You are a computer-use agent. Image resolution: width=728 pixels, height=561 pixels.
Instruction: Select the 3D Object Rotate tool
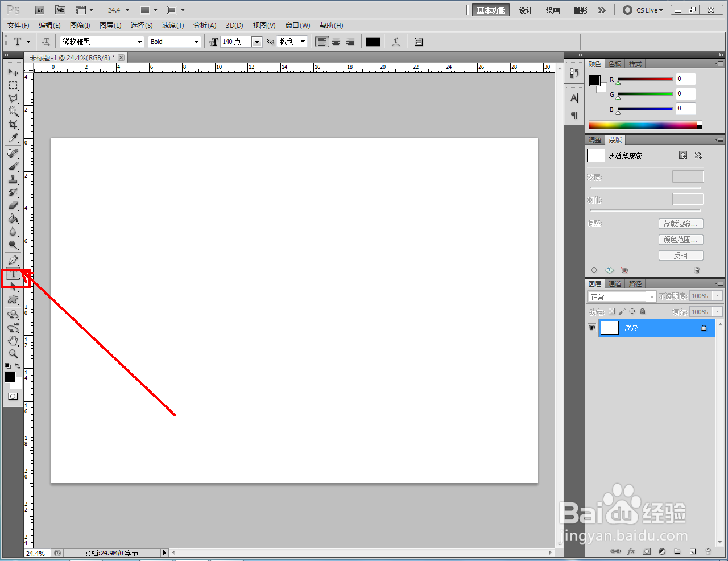coord(13,315)
